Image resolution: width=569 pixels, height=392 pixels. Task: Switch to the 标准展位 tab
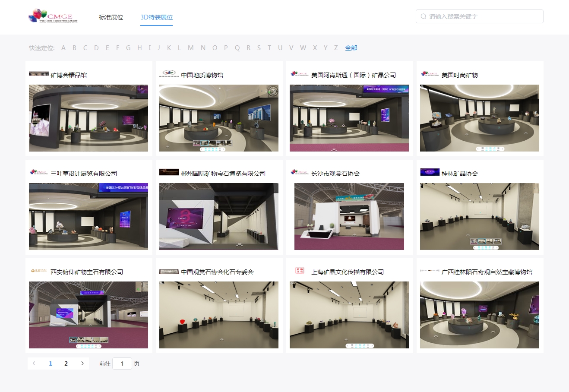tap(111, 17)
